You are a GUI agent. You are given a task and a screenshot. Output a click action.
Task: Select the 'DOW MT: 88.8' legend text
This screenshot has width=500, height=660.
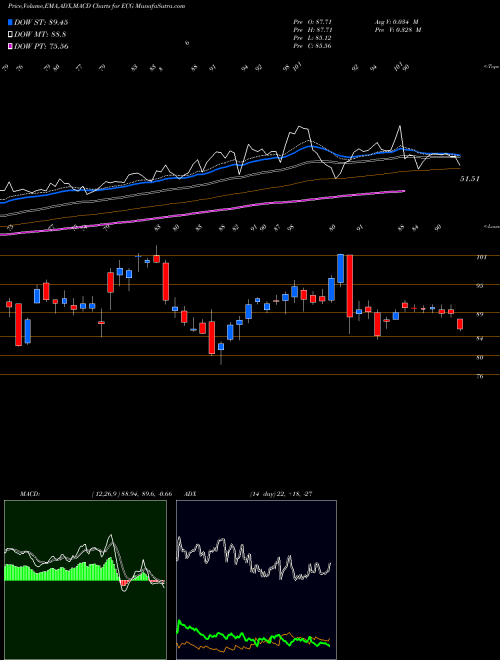tap(40, 35)
